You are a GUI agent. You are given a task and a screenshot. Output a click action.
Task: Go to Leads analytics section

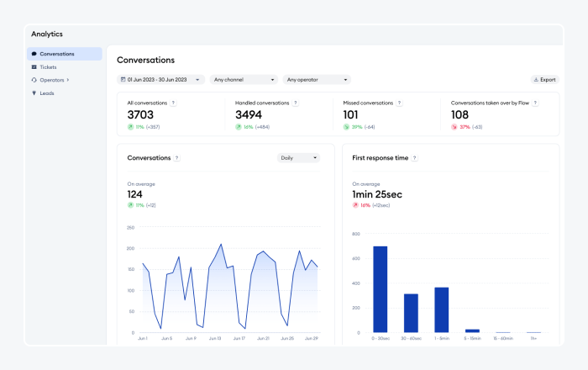pos(47,93)
